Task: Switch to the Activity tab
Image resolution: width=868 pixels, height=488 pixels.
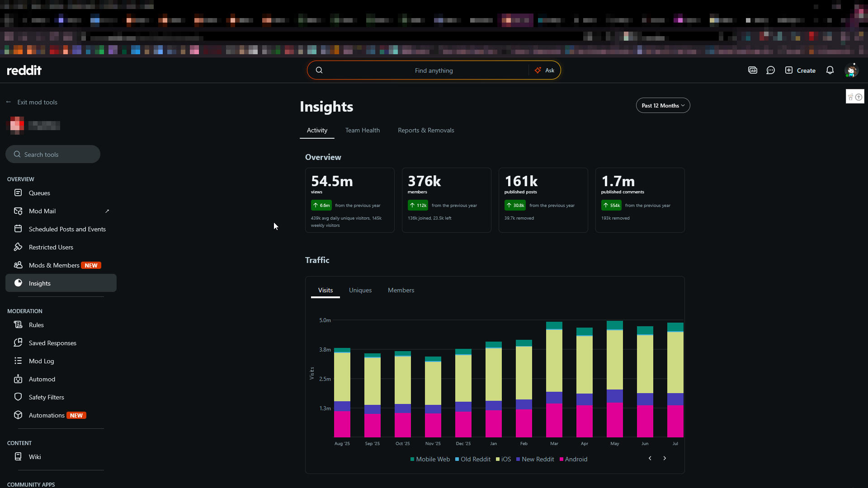Action: [317, 131]
